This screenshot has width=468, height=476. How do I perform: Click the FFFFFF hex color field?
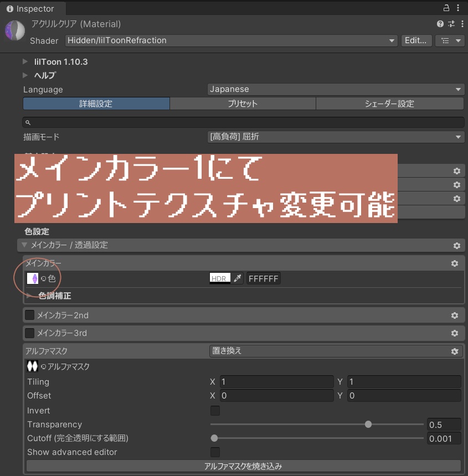click(263, 278)
